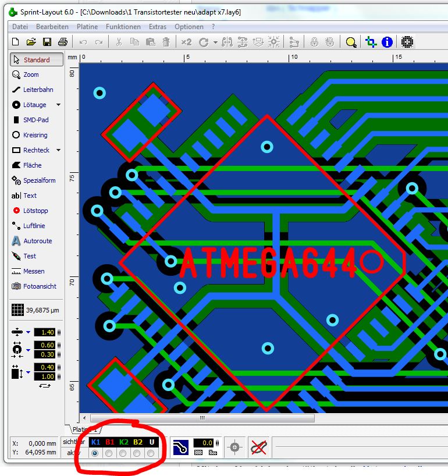Select the Kreisring tool
The image size is (448, 476).
pyautogui.click(x=30, y=135)
